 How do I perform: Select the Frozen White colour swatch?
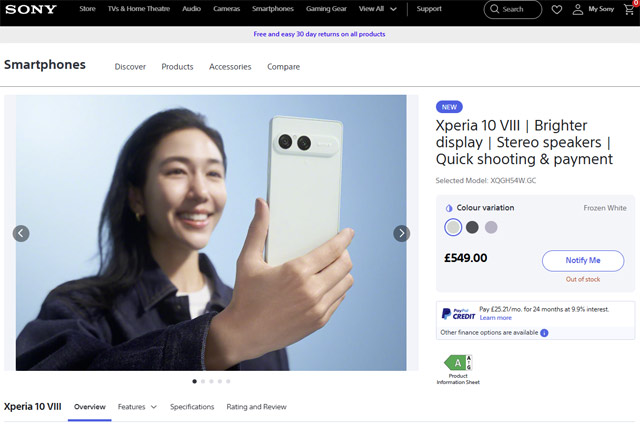coord(453,227)
